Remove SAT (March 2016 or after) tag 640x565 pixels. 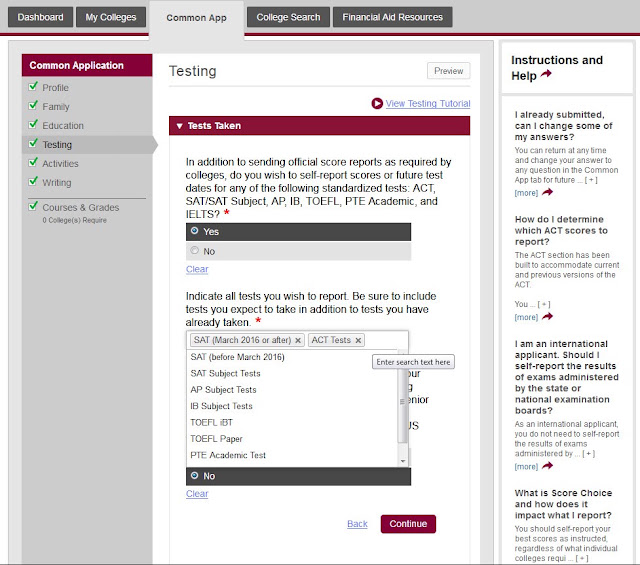[x=298, y=340]
